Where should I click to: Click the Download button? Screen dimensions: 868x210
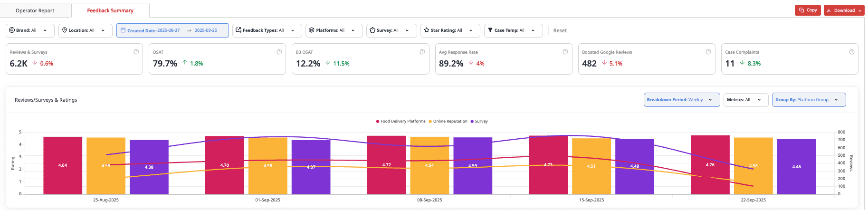coord(844,10)
